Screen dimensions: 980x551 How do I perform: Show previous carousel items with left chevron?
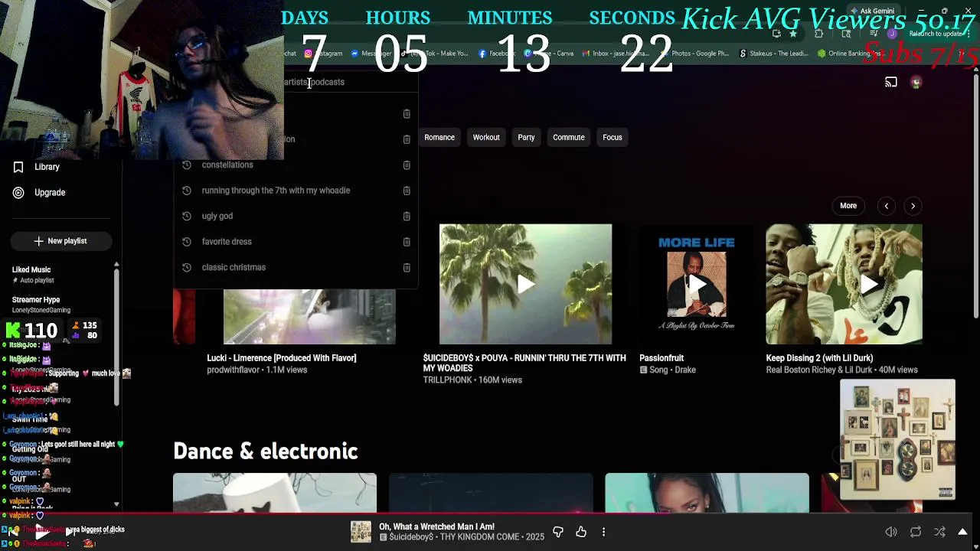pos(886,206)
